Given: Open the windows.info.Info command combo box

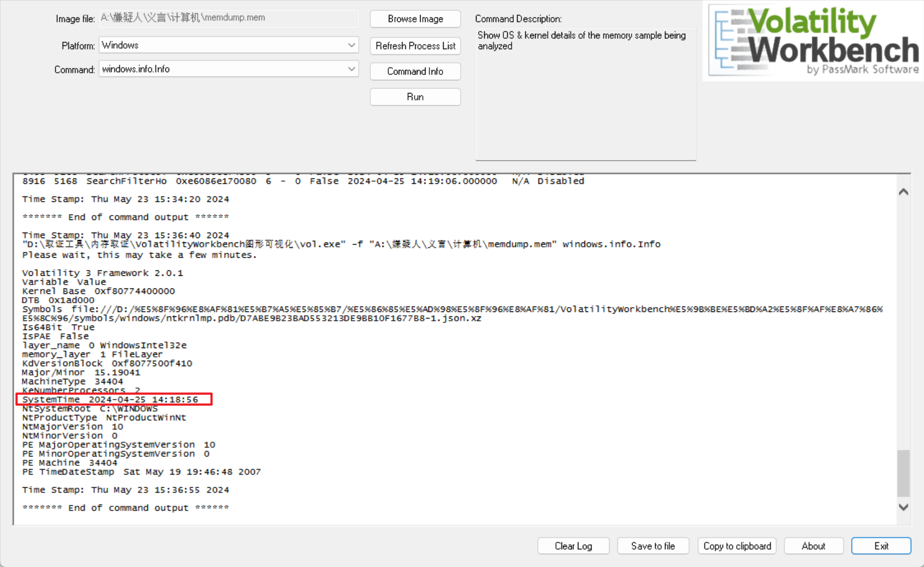Looking at the screenshot, I should 228,69.
